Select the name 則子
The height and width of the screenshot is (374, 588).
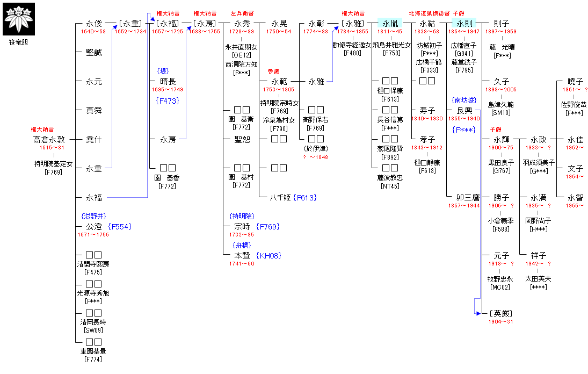click(501, 24)
